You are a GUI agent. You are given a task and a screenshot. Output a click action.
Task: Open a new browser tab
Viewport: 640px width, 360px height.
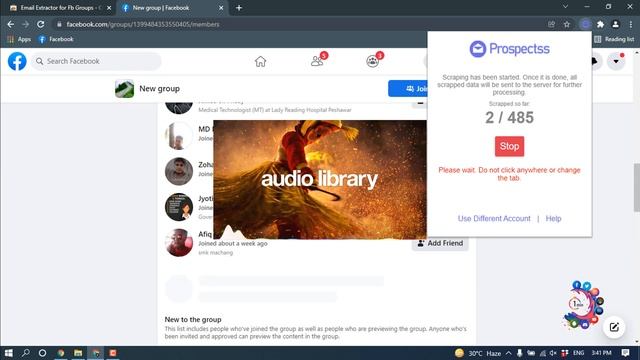239,8
